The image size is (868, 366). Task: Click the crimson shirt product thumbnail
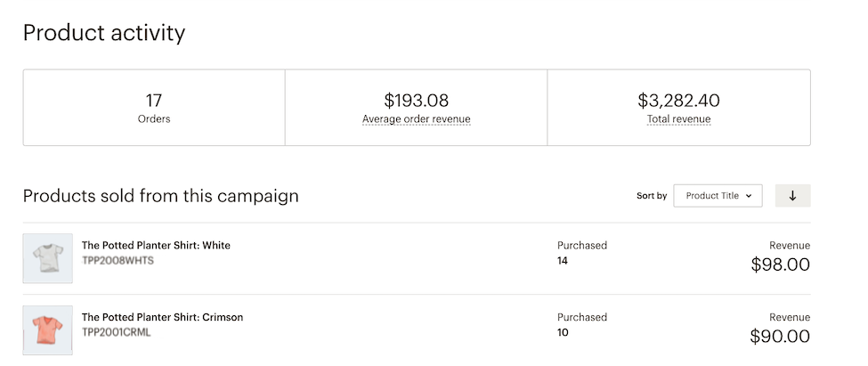pyautogui.click(x=47, y=330)
